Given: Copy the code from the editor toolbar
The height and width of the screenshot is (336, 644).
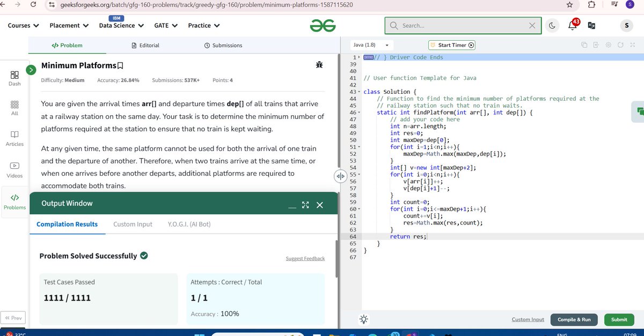Looking at the screenshot, I should (584, 44).
